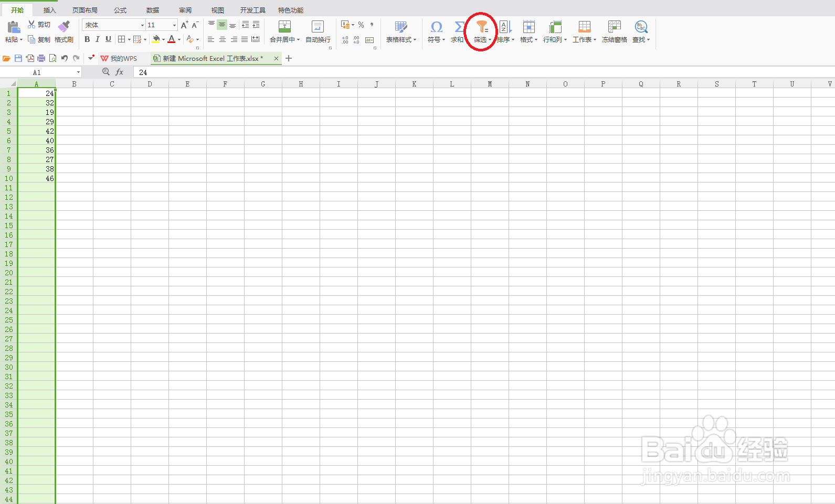The width and height of the screenshot is (835, 504).
Task: Click the fx insert function icon
Action: pos(120,72)
